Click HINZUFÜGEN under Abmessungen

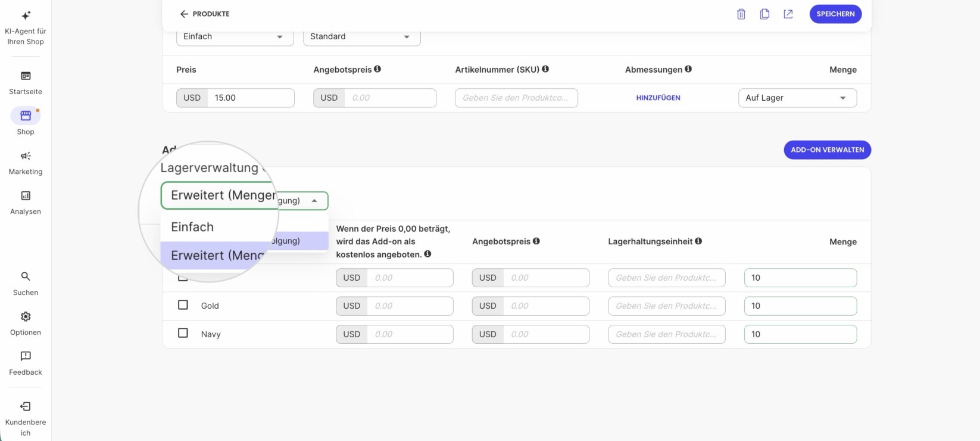pos(658,98)
